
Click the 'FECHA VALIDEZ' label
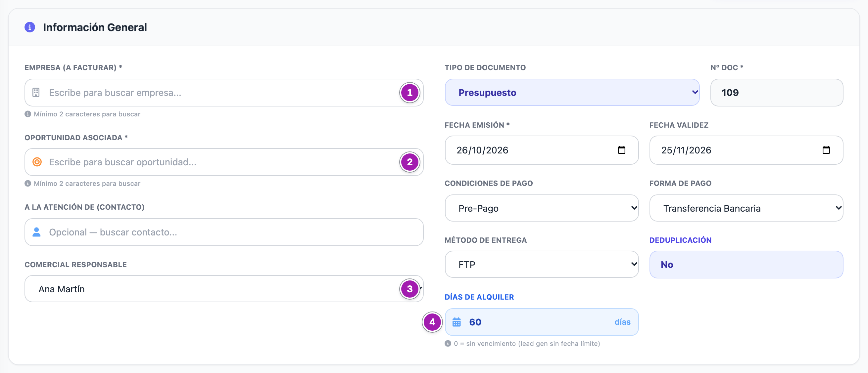tap(679, 125)
